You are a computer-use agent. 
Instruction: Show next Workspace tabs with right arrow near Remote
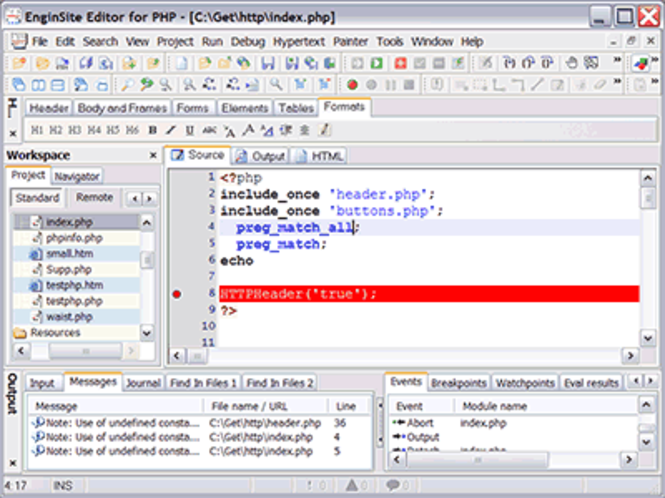coord(149,198)
